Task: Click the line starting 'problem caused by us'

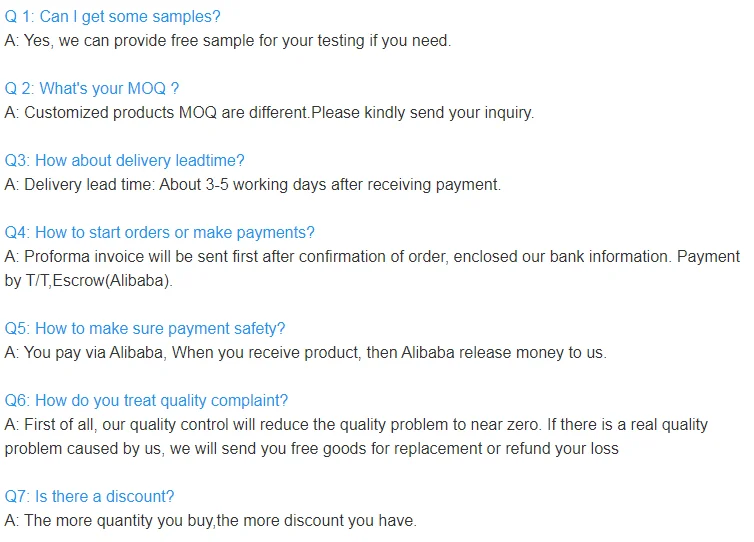Action: [x=311, y=449]
